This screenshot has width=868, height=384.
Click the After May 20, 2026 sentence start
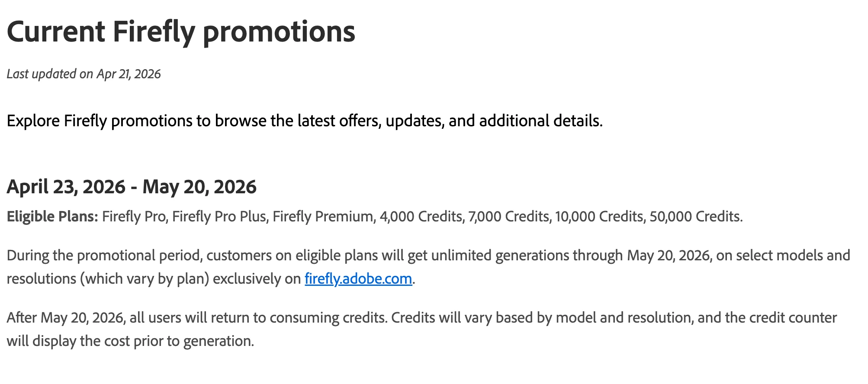tap(66, 318)
